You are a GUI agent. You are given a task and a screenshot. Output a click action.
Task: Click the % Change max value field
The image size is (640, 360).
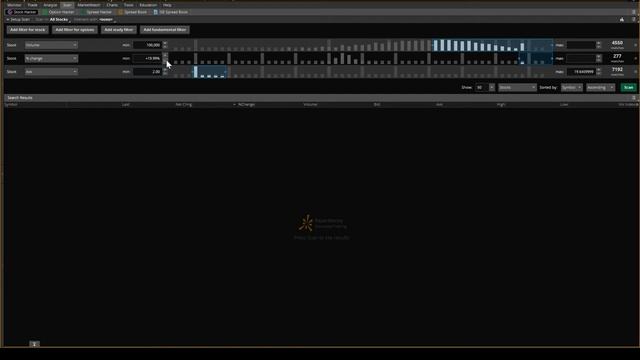click(581, 58)
